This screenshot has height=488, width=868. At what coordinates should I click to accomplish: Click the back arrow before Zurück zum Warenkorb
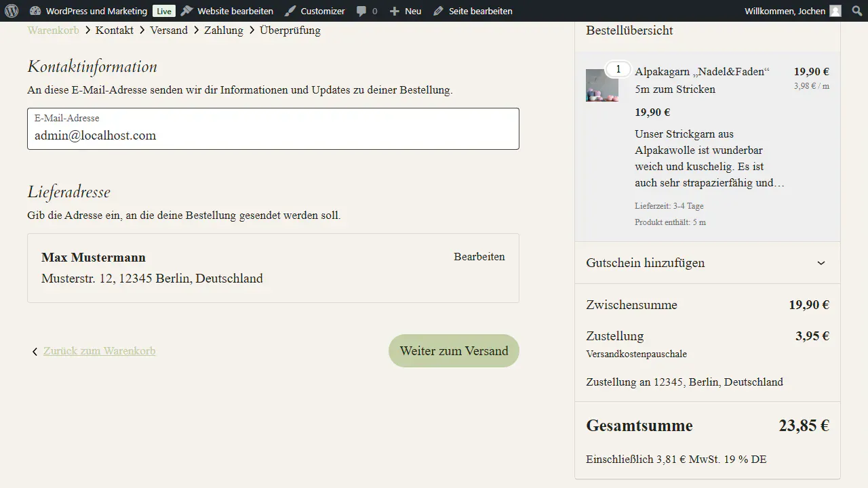(x=35, y=352)
